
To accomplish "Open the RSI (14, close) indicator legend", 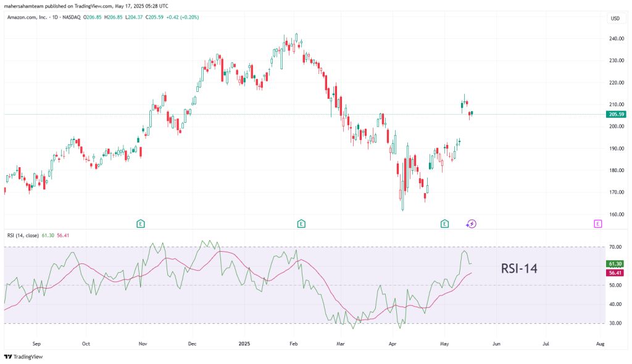I will coord(31,235).
